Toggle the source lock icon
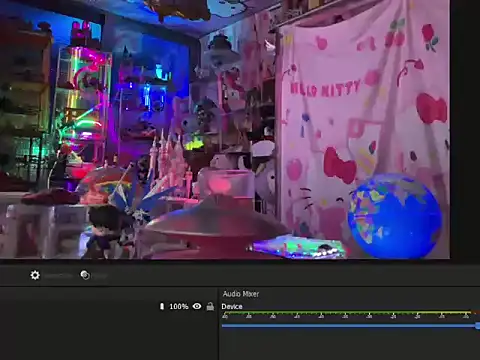The width and height of the screenshot is (480, 360). click(210, 306)
